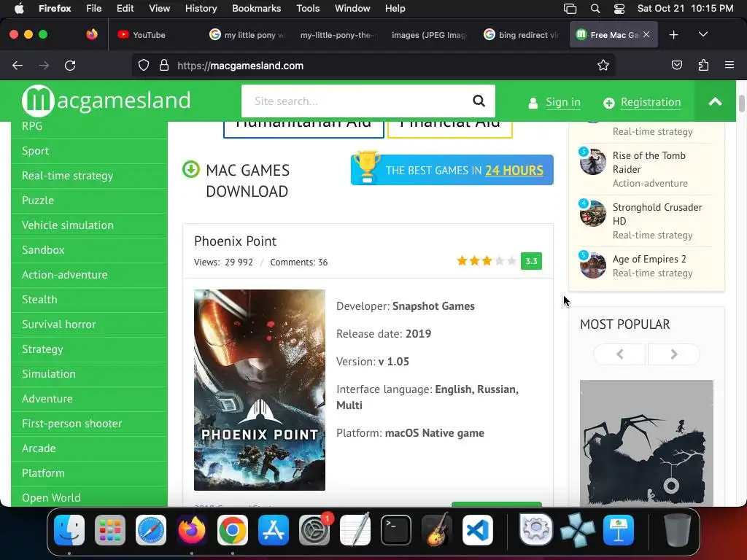Click the Registration link
The height and width of the screenshot is (560, 747).
pyautogui.click(x=650, y=102)
